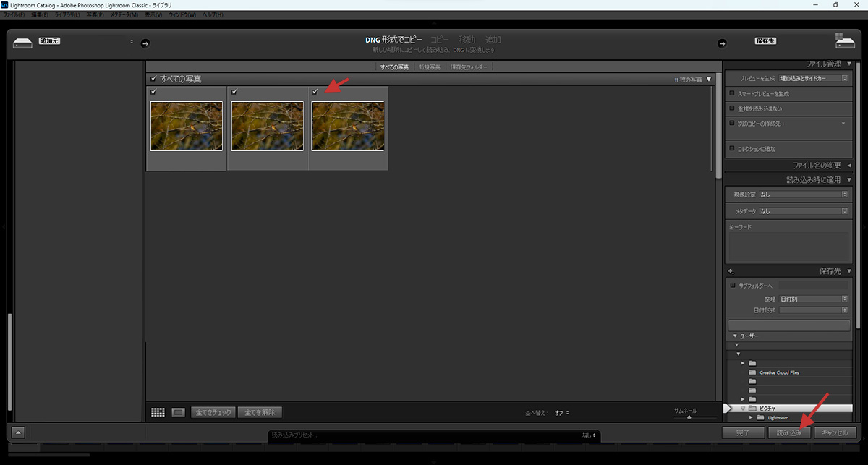The image size is (868, 465).
Task: Click the 全てを解除 button
Action: pyautogui.click(x=260, y=412)
